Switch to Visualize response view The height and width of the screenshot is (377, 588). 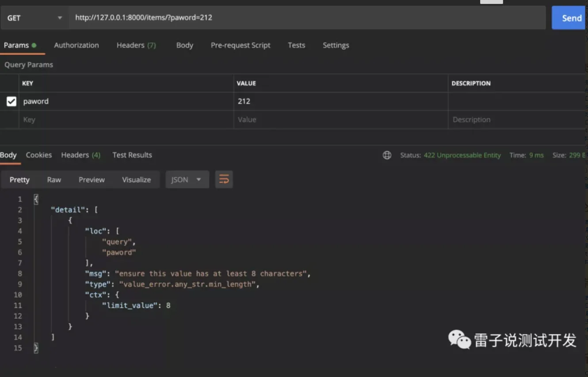pyautogui.click(x=136, y=180)
